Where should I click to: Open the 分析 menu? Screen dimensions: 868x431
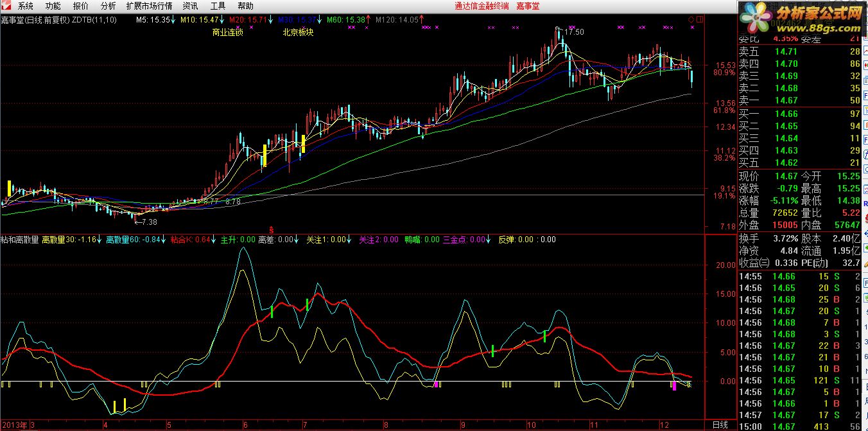108,6
